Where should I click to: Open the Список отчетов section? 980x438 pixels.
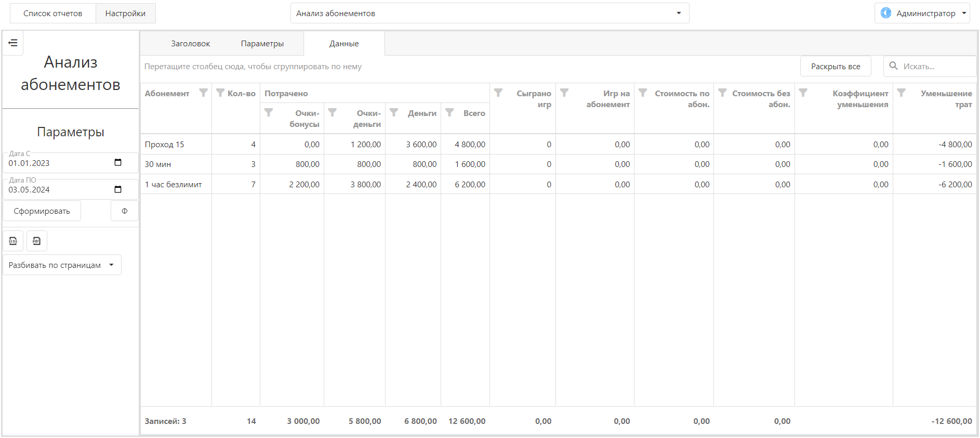(53, 14)
